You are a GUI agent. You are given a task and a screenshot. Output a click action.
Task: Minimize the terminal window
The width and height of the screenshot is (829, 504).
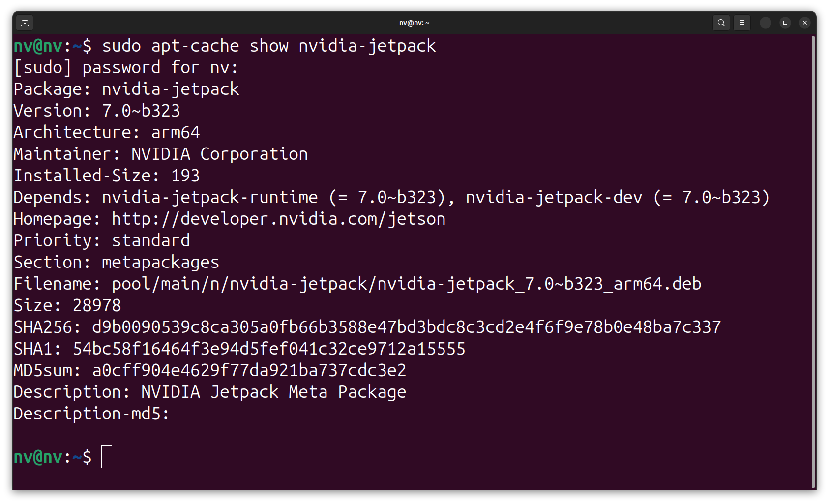766,23
